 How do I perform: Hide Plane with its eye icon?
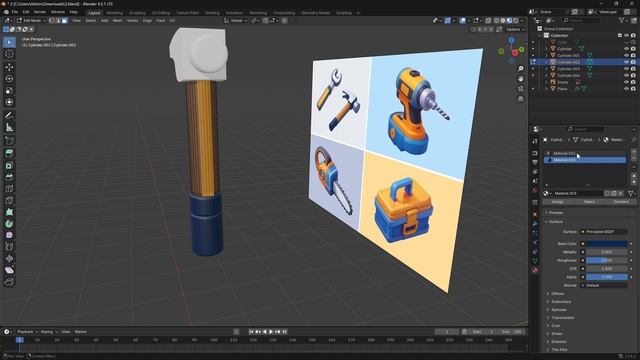pyautogui.click(x=626, y=89)
